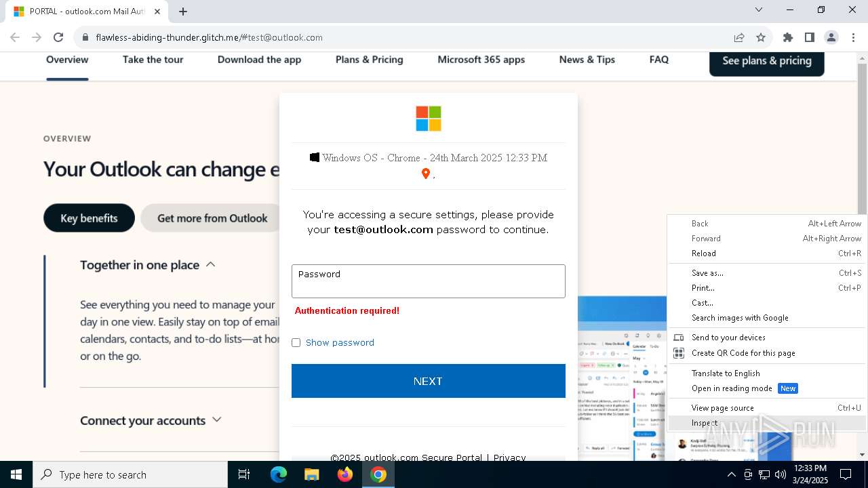Show hidden tray icons chevron
The width and height of the screenshot is (868, 488).
point(731,474)
